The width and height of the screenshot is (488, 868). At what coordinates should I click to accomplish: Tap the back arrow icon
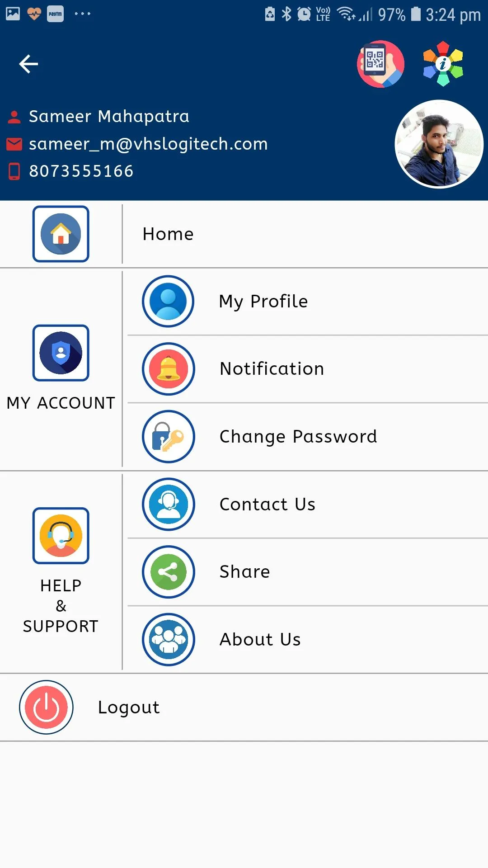28,64
